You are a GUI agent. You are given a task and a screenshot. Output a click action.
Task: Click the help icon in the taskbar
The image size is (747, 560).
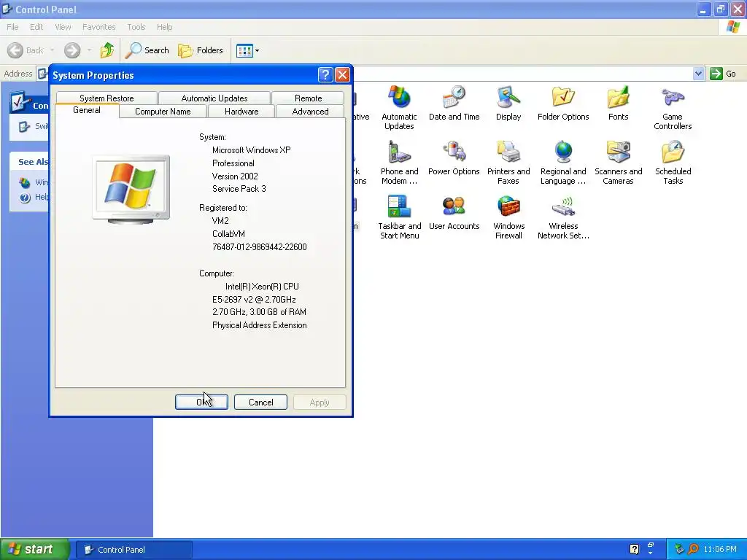coord(634,549)
